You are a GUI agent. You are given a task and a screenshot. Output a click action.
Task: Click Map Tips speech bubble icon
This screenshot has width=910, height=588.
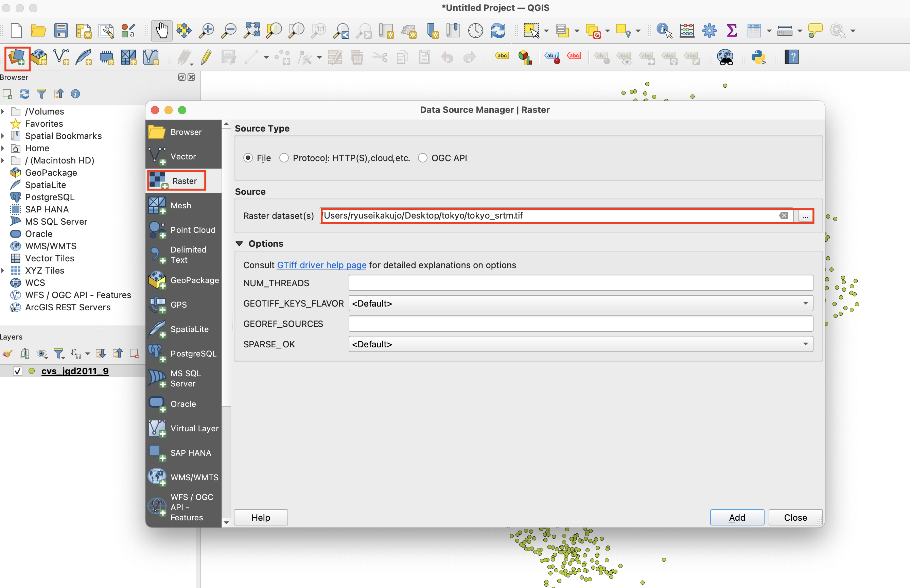point(815,31)
